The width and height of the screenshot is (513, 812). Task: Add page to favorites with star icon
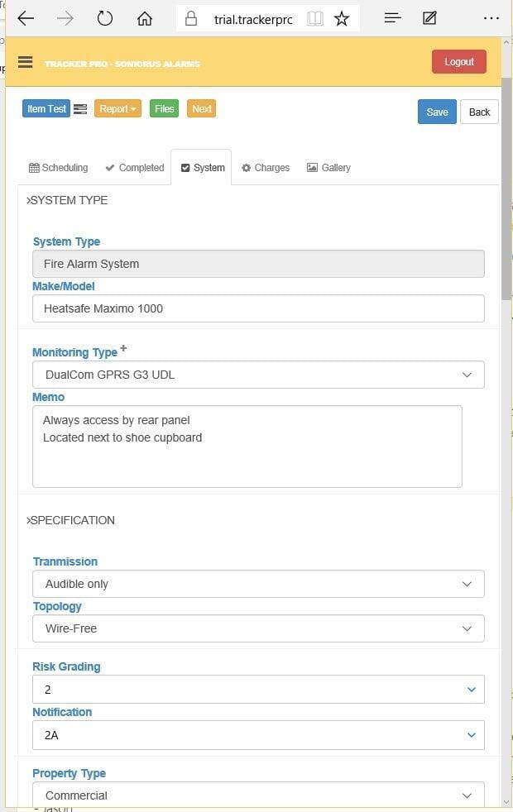[x=341, y=18]
